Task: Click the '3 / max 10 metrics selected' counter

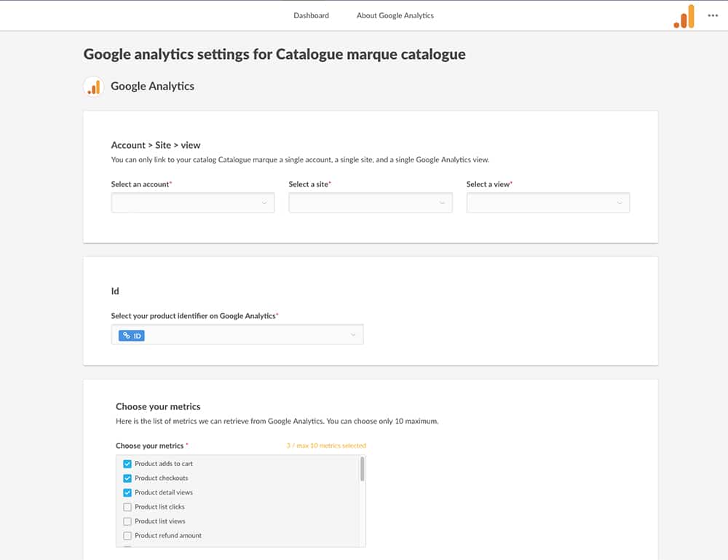Action: (326, 446)
